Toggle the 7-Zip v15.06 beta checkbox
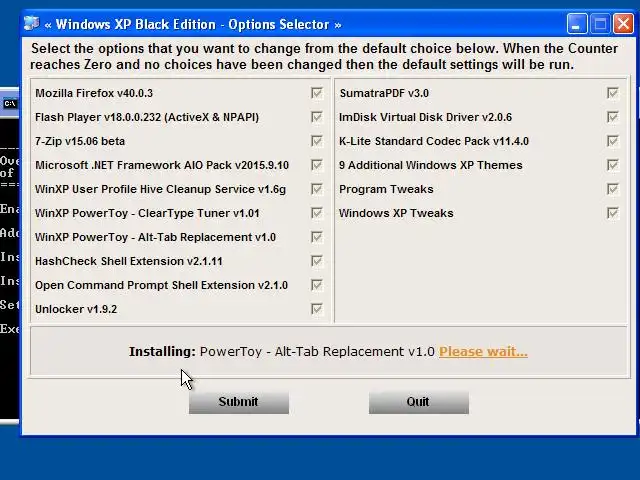This screenshot has width=640, height=480. tap(317, 141)
